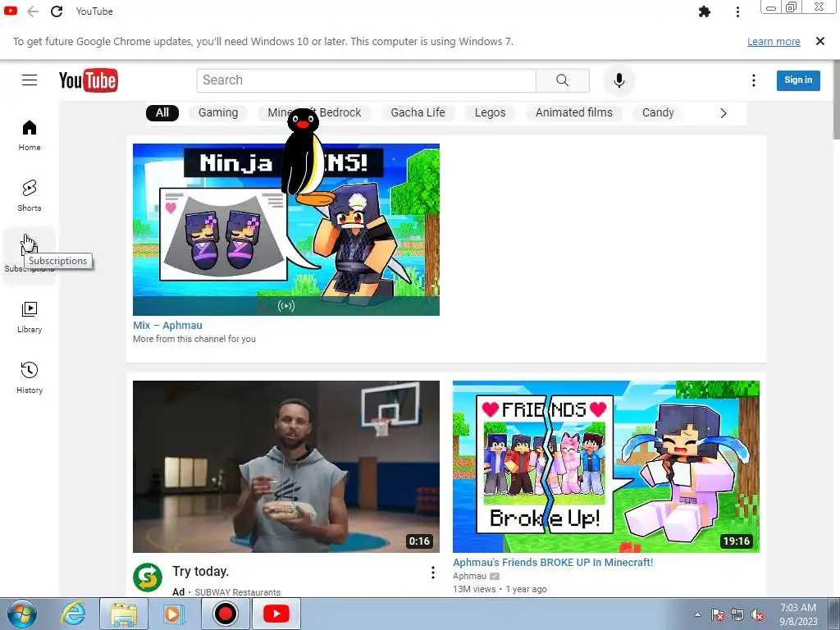840x630 pixels.
Task: Open Shorts in the sidebar
Action: tap(30, 196)
